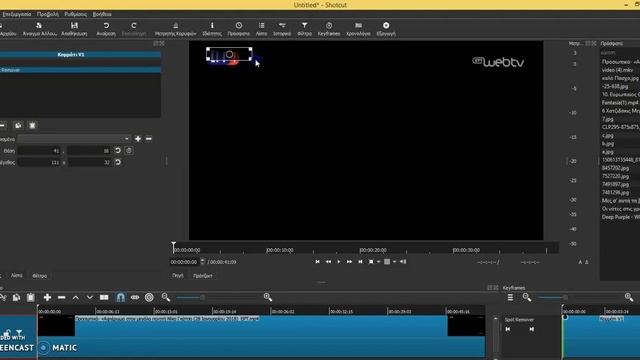Open the Ρυθμίσεις menu

click(76, 14)
